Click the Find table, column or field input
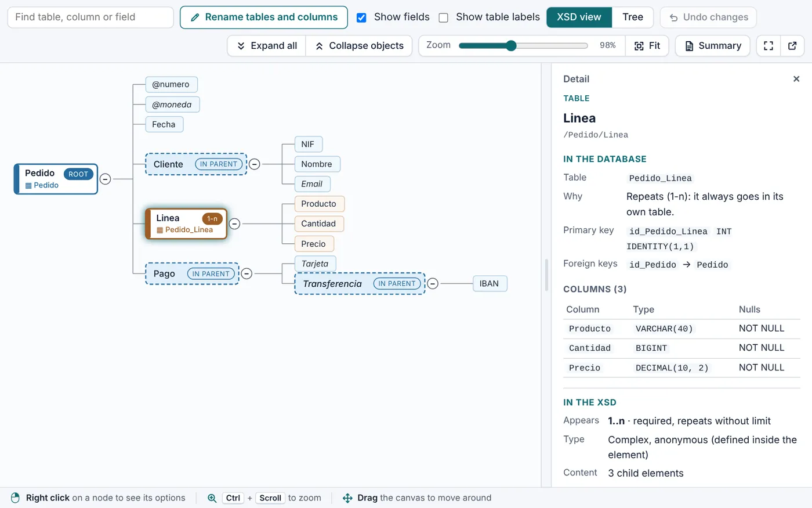The image size is (812, 508). tap(90, 17)
